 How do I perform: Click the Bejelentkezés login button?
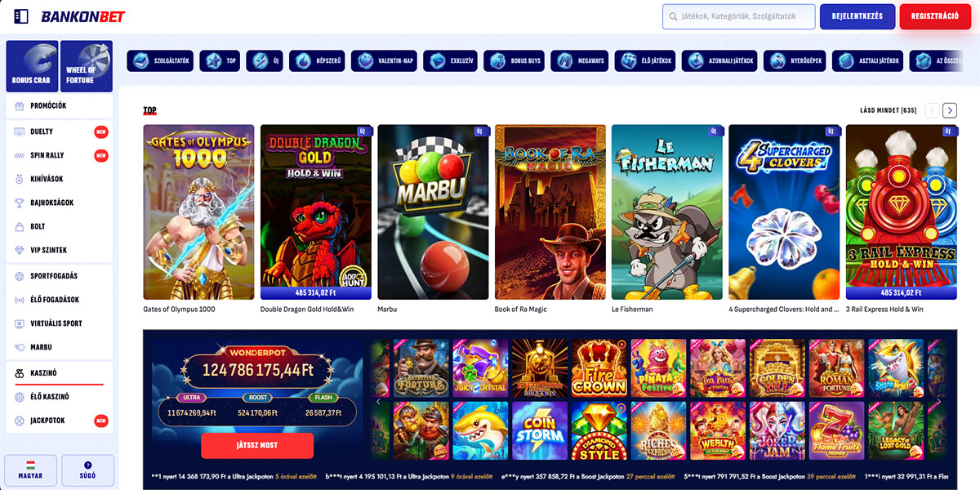coord(857,16)
